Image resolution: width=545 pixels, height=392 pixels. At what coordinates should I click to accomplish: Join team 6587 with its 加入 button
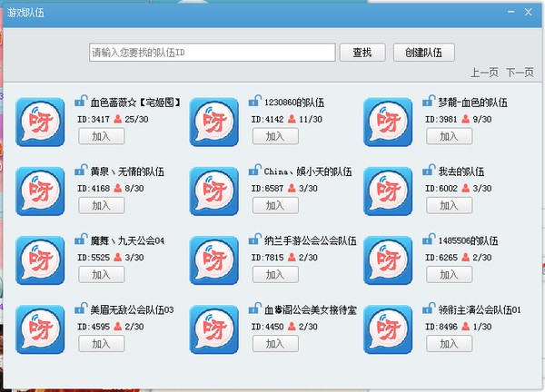[x=275, y=205]
